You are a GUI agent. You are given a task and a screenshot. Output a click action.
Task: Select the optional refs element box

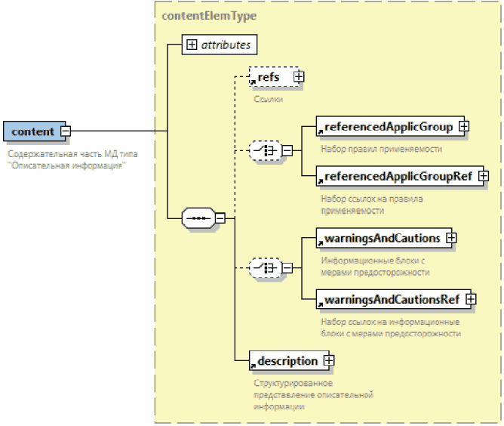(x=271, y=76)
